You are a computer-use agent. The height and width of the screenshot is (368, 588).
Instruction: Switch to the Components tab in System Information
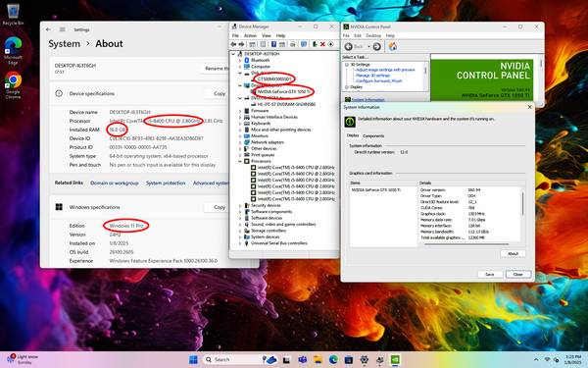click(373, 136)
